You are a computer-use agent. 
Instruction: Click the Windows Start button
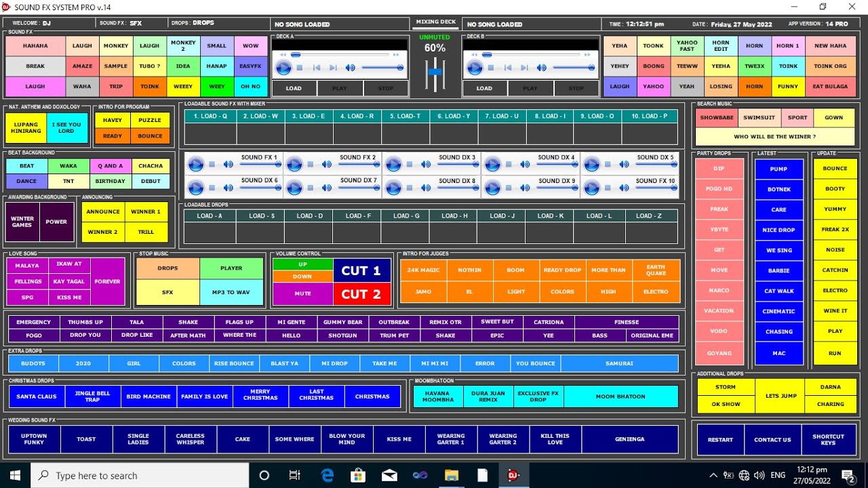point(15,475)
